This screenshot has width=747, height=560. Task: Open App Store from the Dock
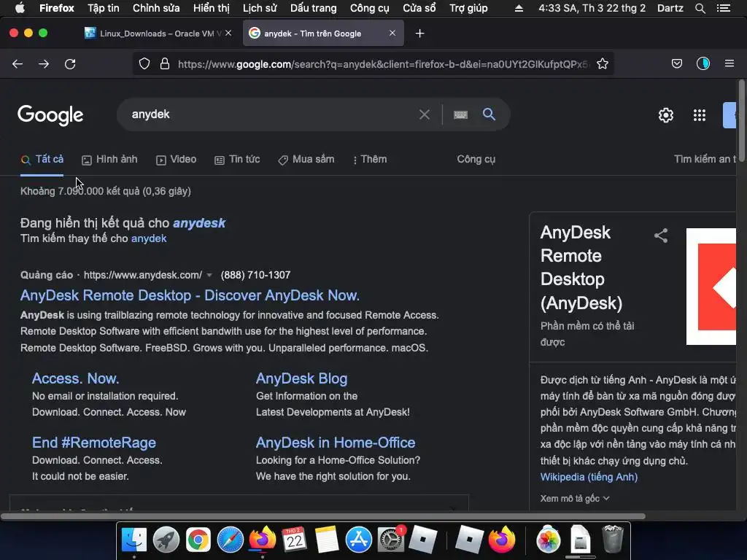[358, 540]
